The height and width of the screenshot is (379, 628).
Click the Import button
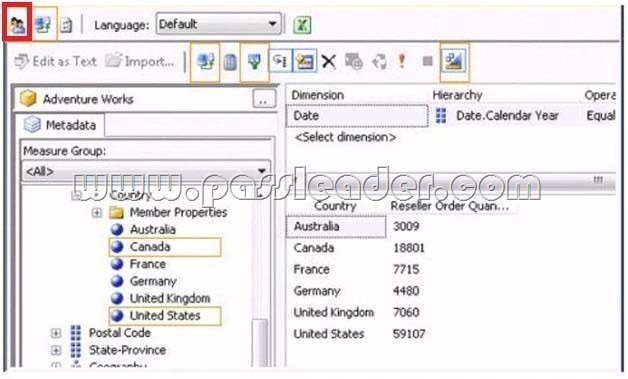click(x=140, y=62)
